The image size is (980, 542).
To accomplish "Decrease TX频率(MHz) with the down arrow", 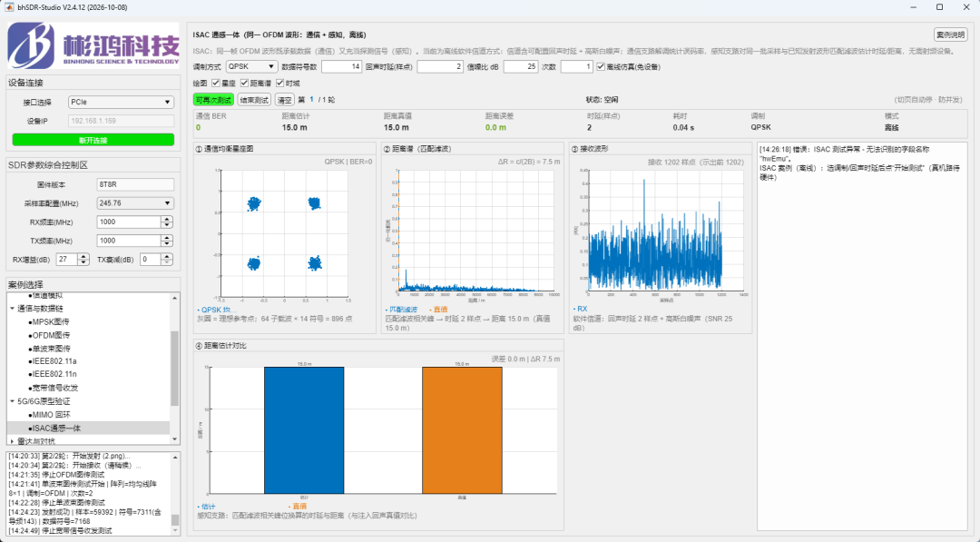I will 167,244.
